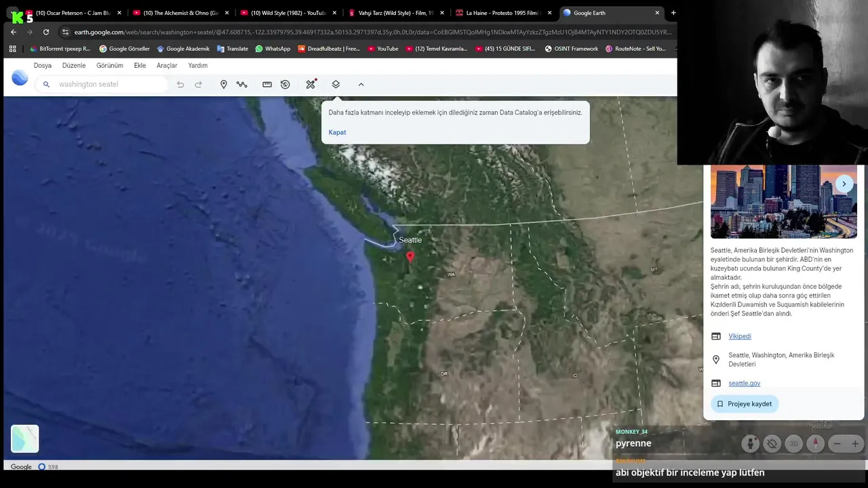Open the '15 GÜNDE SIFI...' bookmark

coord(505,49)
